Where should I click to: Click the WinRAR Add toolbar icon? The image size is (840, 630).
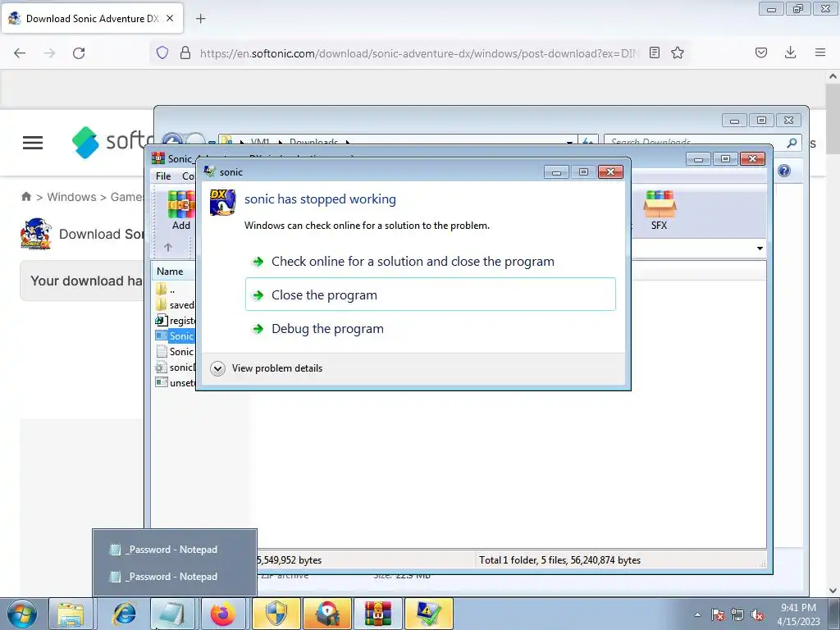pyautogui.click(x=181, y=211)
